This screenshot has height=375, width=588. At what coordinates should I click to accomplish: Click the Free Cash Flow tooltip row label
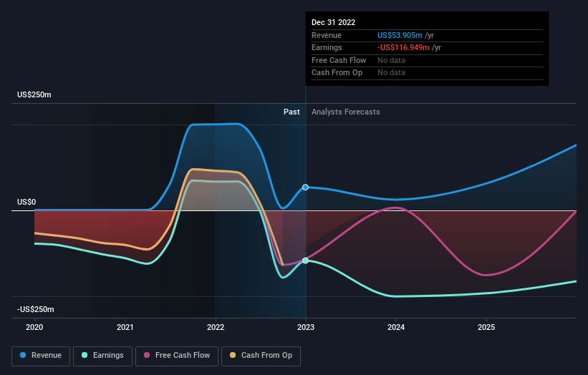339,60
